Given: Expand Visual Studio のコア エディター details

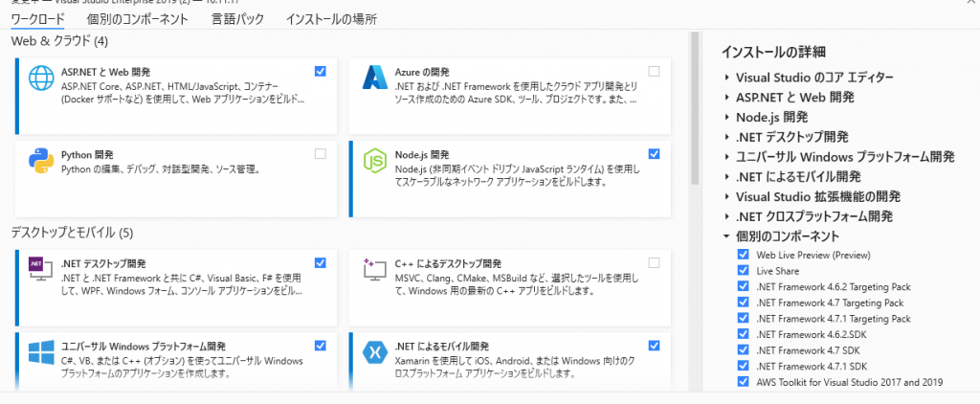Looking at the screenshot, I should pyautogui.click(x=727, y=78).
